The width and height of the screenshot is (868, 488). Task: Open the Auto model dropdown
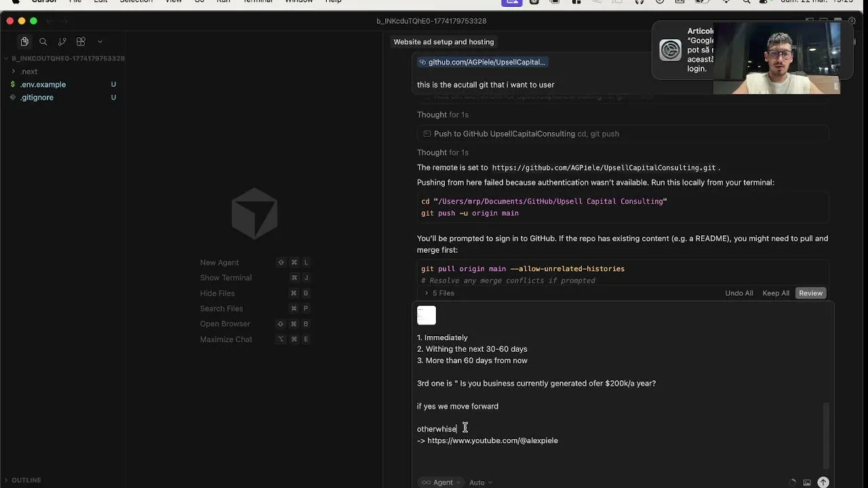[480, 483]
